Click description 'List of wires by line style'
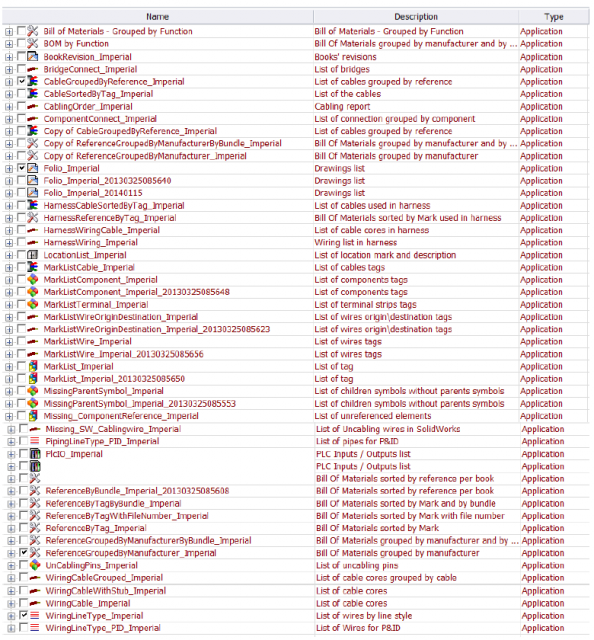The image size is (594, 640). [x=364, y=616]
